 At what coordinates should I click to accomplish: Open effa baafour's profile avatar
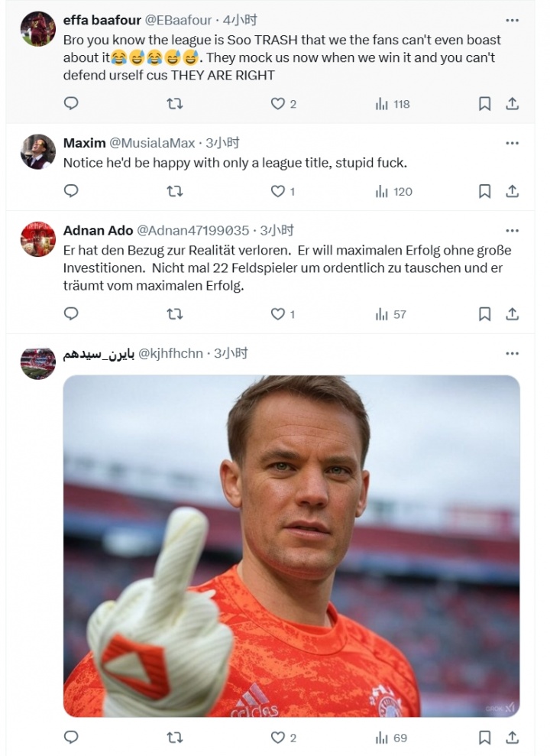[37, 29]
